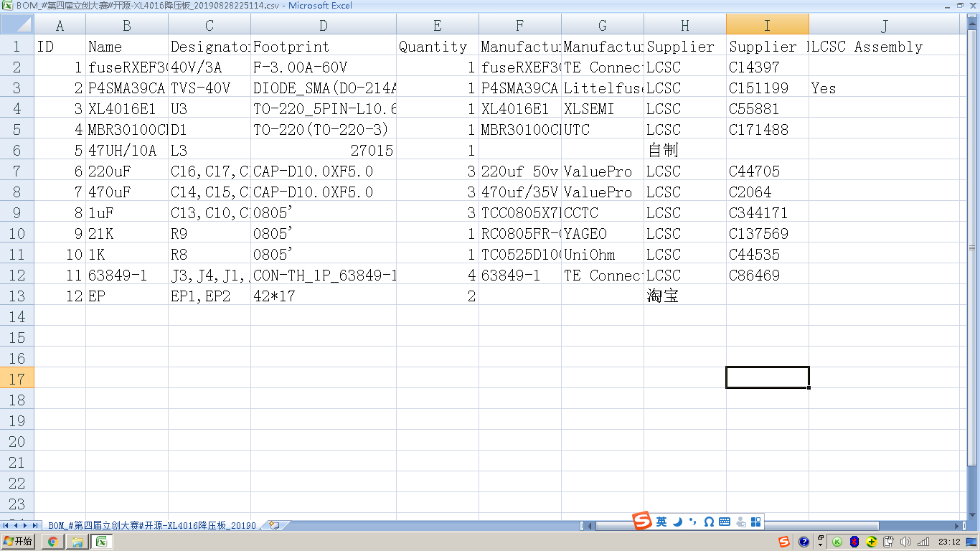Screen dimensions: 980x551
Task: Select column D header
Action: coord(324,25)
